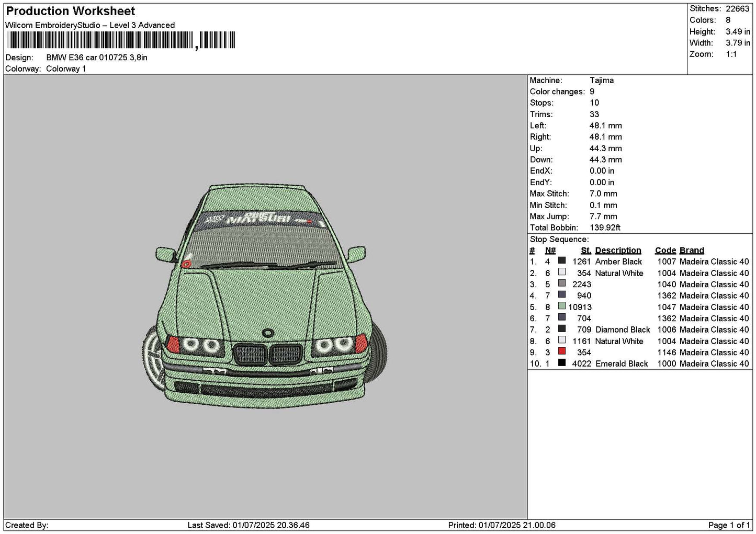Click Max Jump value '7.7 mm'
Screen dimensions: 756x534
click(603, 217)
